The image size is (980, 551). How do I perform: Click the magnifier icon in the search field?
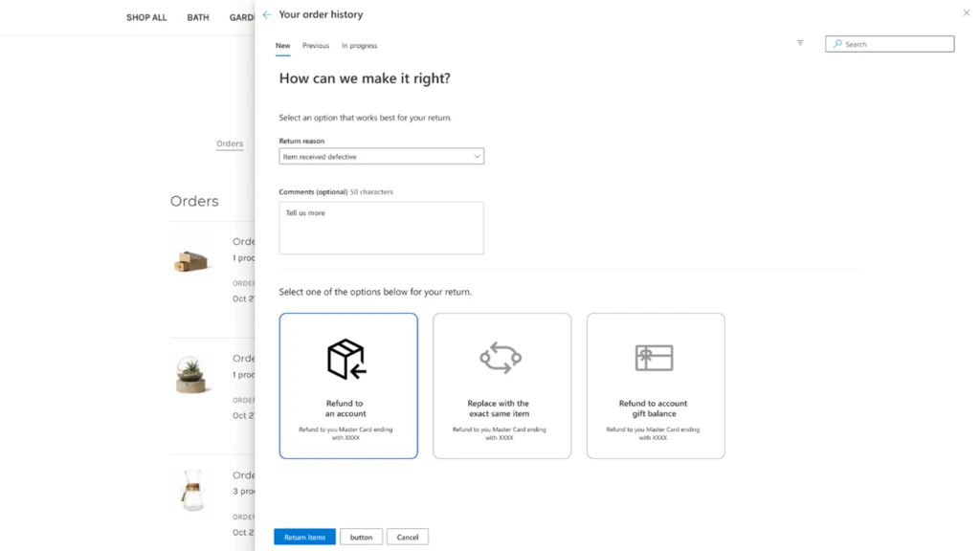point(835,44)
